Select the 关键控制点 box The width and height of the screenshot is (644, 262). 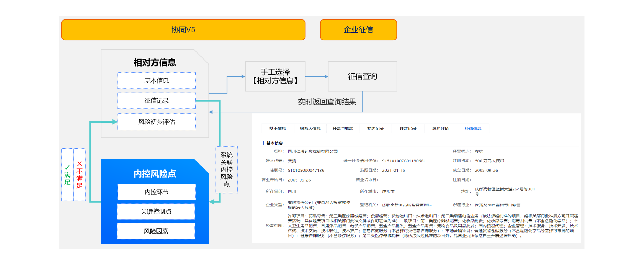(156, 211)
